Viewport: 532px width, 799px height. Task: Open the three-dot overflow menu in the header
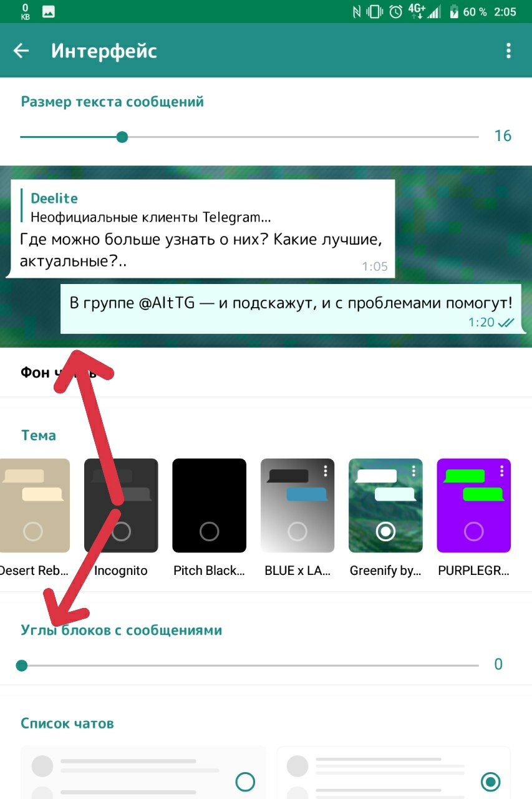[x=509, y=51]
